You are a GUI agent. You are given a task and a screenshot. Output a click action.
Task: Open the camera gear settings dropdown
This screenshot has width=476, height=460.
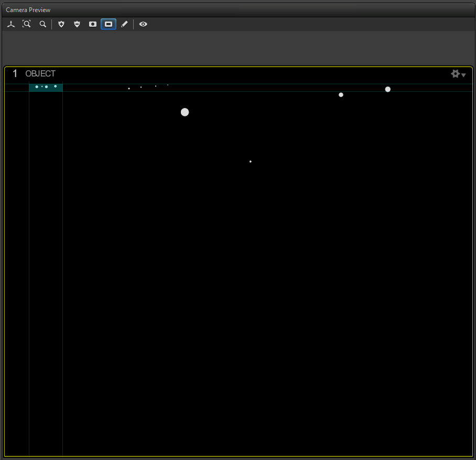click(x=458, y=74)
